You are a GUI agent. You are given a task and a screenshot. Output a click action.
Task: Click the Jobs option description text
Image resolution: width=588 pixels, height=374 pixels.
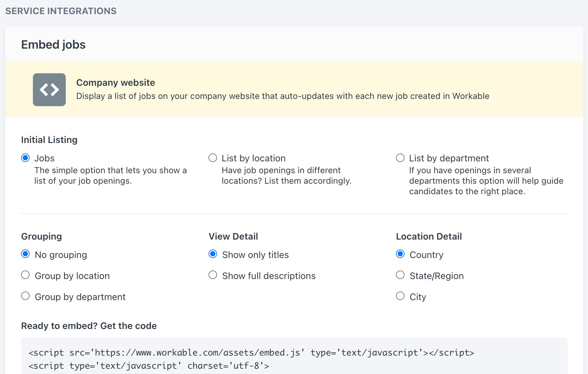(110, 175)
